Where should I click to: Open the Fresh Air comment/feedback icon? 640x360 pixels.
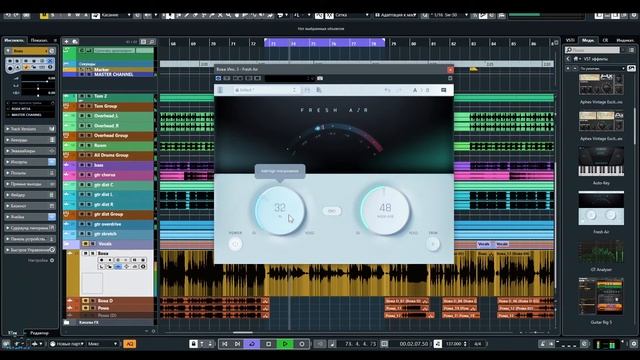(444, 90)
